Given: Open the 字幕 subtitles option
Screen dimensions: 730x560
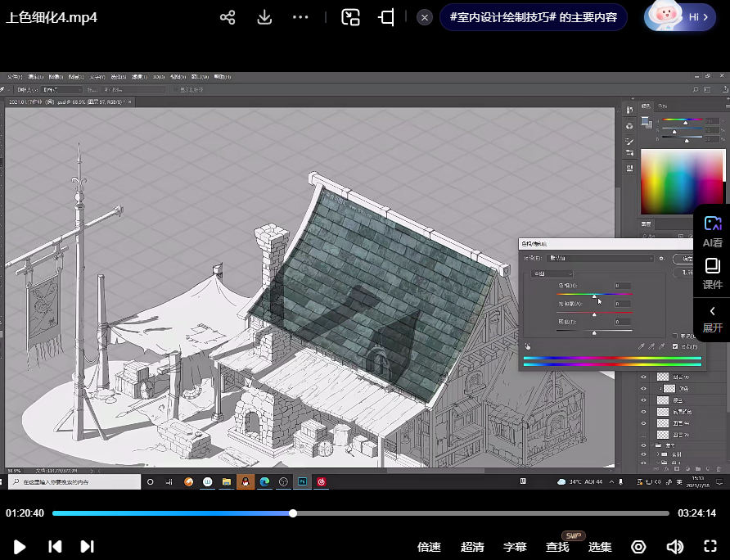Looking at the screenshot, I should click(515, 547).
